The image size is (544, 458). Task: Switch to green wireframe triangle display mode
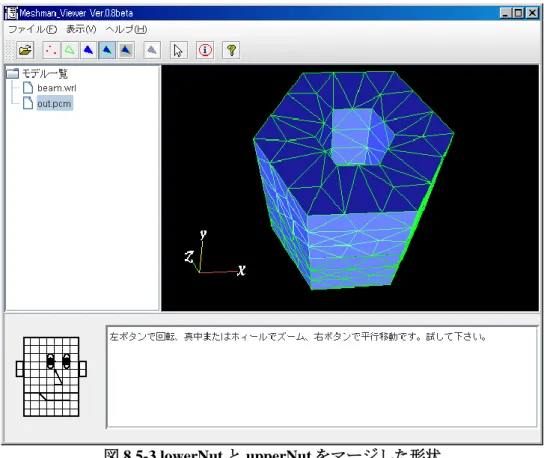70,50
